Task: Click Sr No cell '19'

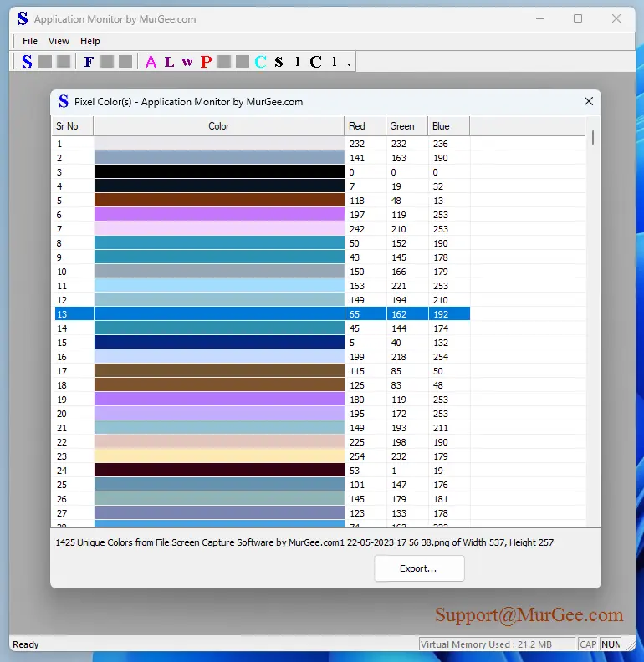Action: (62, 400)
